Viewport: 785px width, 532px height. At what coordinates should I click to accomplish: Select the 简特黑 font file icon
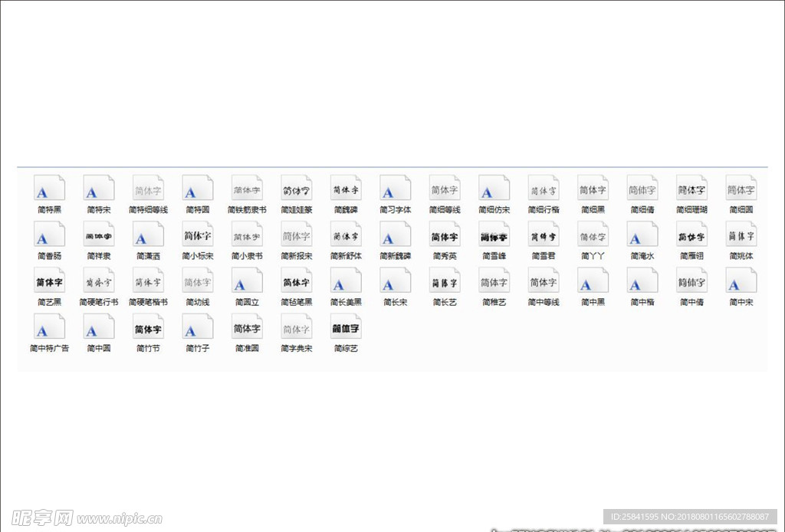[49, 188]
